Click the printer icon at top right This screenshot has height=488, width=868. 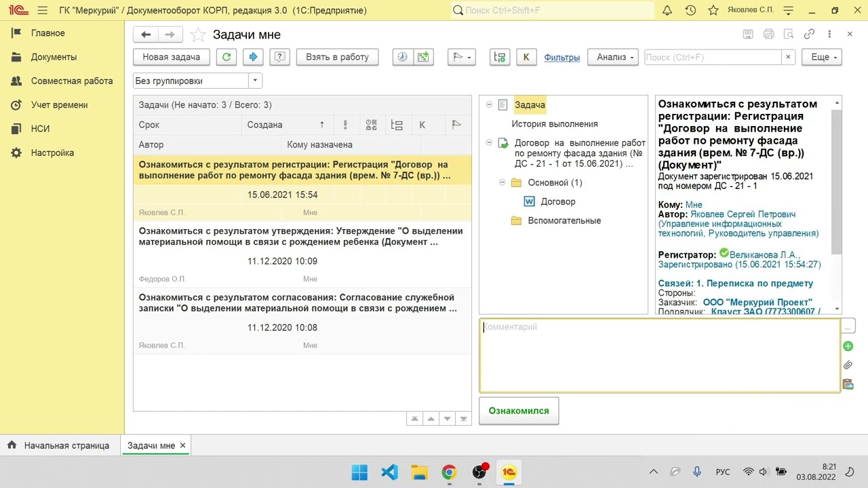tap(768, 34)
